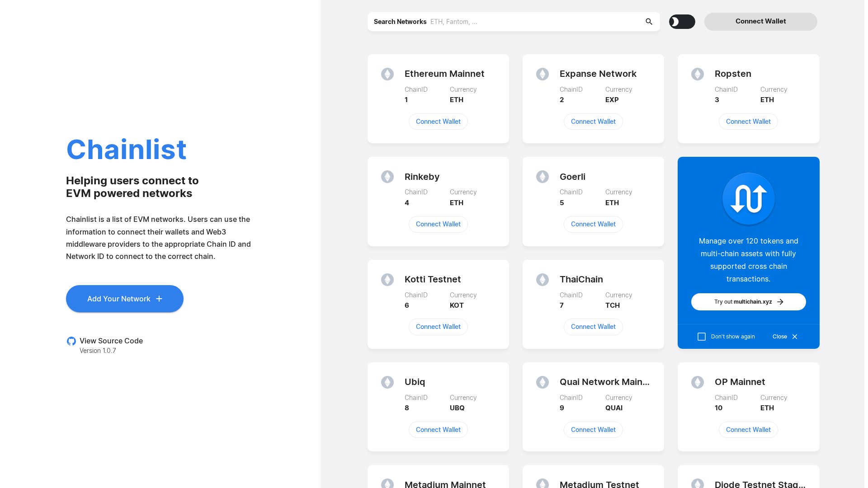Viewport: 868px width, 488px height.
Task: Check the Don't show again checkbox
Action: (702, 337)
